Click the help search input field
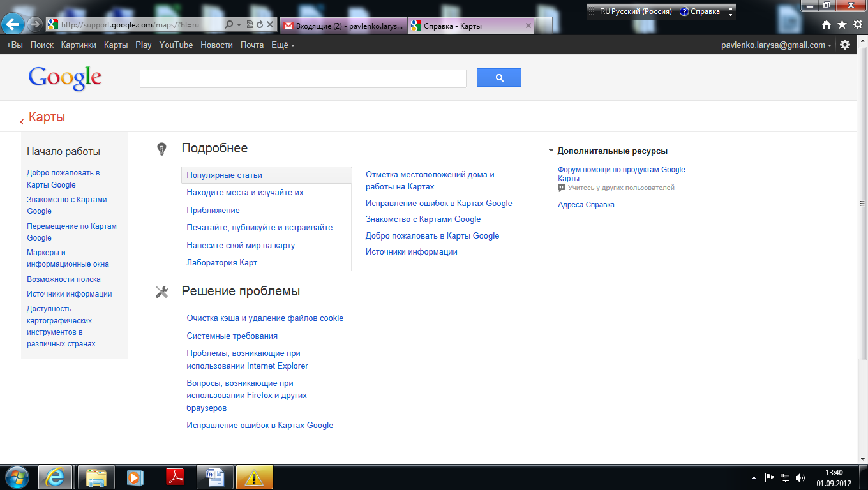 click(x=303, y=78)
